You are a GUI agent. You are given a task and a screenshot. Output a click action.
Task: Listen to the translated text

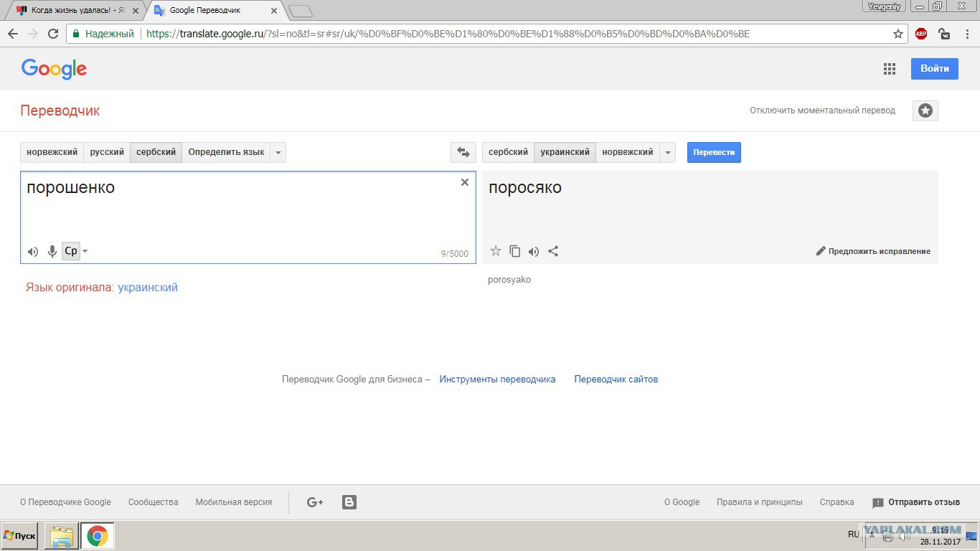coord(534,251)
